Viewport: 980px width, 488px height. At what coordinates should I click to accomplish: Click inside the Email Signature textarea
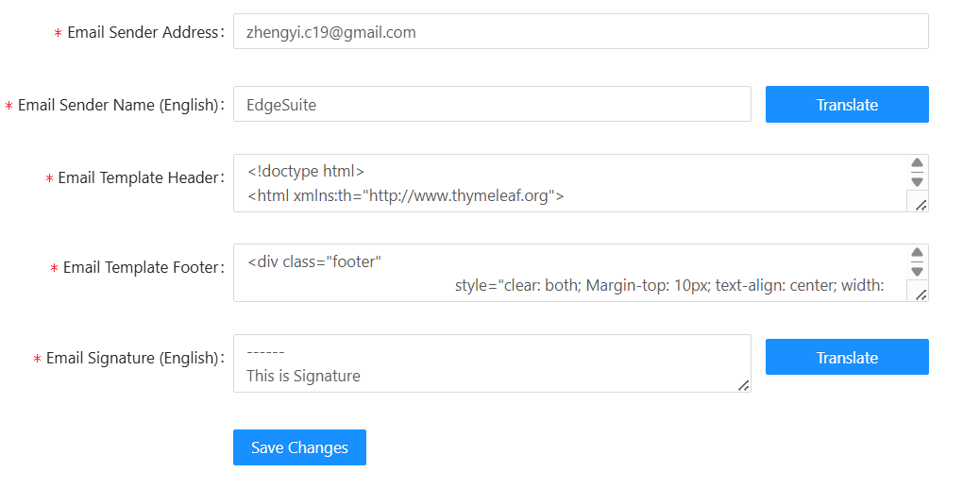coord(491,363)
